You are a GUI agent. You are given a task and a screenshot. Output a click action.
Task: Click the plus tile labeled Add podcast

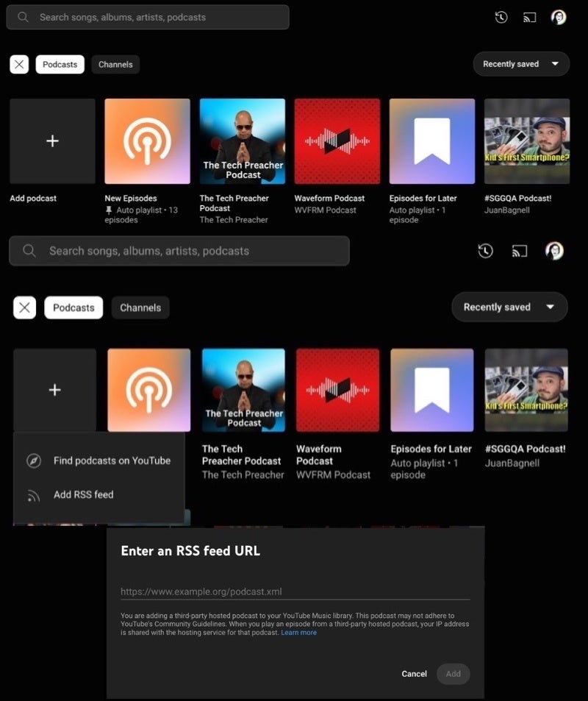coord(52,140)
